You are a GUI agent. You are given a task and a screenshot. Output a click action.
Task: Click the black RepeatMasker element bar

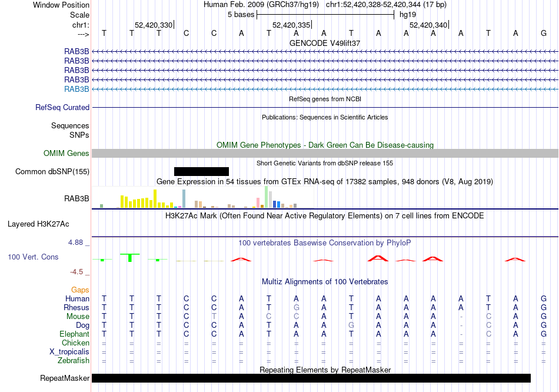311,378
